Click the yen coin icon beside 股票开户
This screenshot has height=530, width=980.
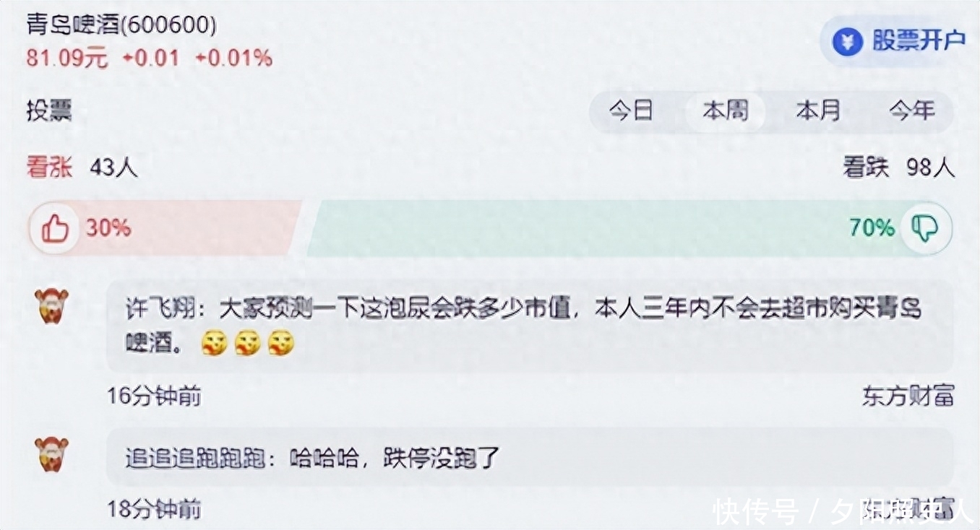pyautogui.click(x=848, y=42)
